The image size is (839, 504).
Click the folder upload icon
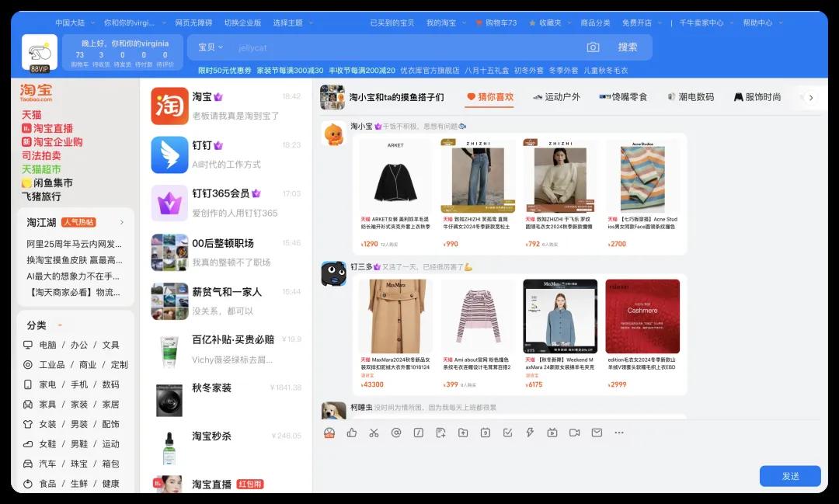pos(463,433)
